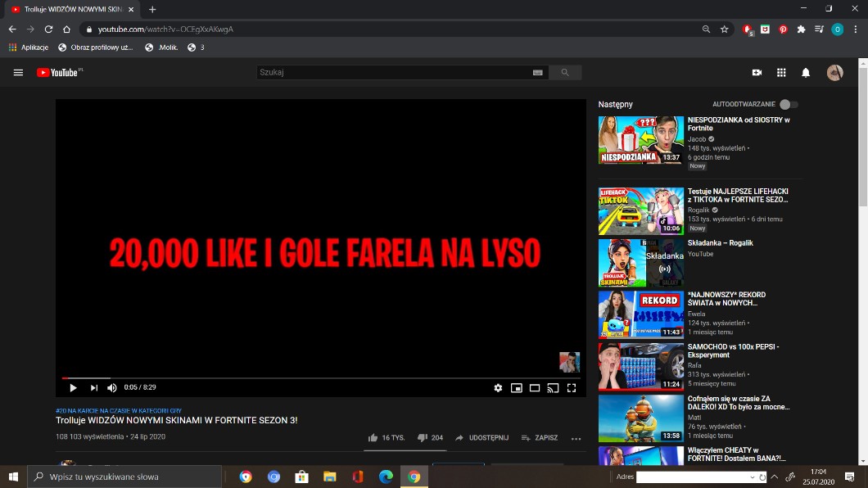Dislike the video with 204 dislikes
Viewport: 868px width, 488px height.
pyautogui.click(x=430, y=438)
